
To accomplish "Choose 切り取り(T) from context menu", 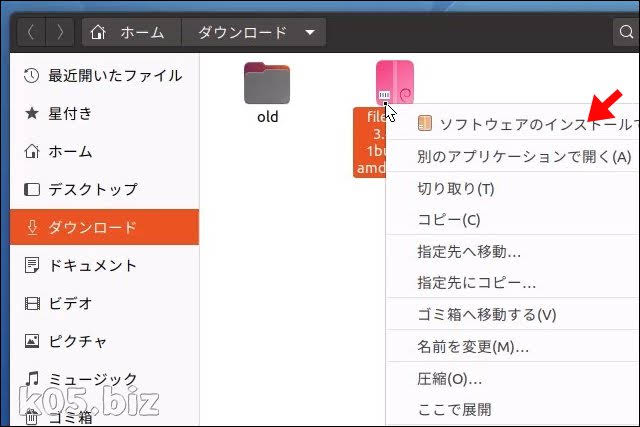I will coord(513,189).
